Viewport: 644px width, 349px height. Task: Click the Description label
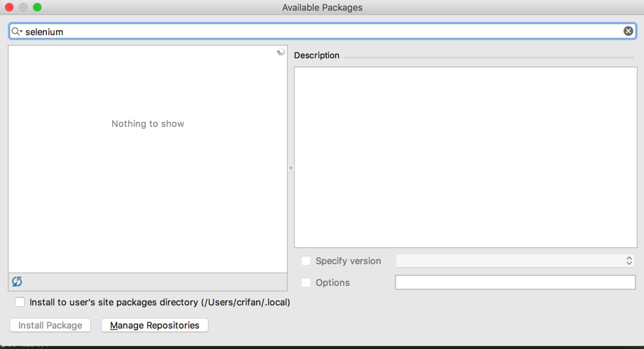(316, 55)
